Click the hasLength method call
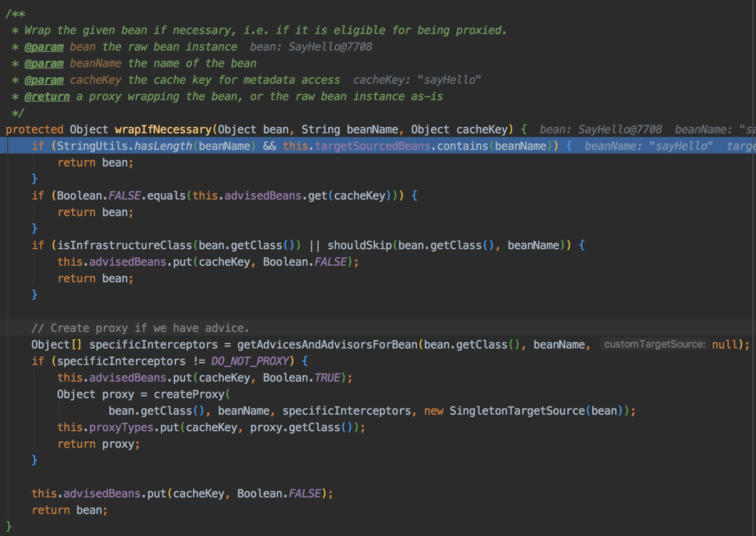756x536 pixels. tap(163, 146)
